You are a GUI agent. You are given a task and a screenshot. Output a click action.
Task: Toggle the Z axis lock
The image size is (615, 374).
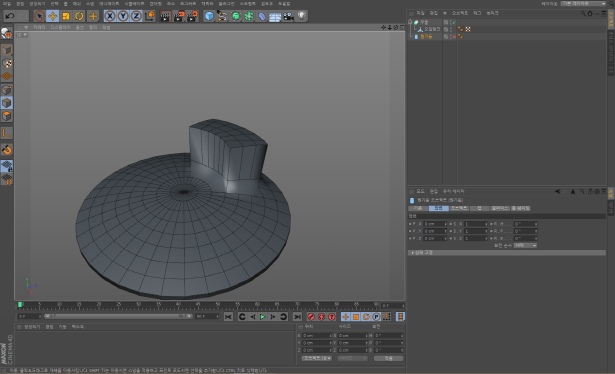click(x=136, y=16)
